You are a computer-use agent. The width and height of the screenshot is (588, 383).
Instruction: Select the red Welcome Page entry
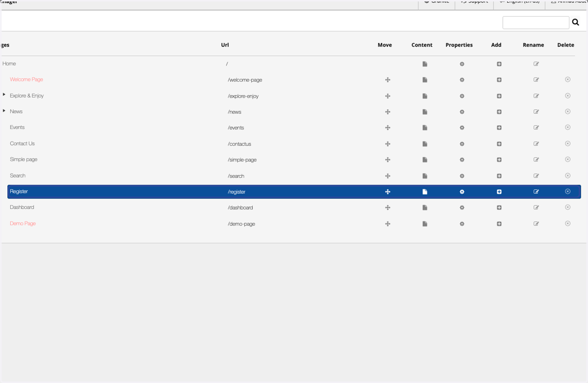pyautogui.click(x=26, y=79)
